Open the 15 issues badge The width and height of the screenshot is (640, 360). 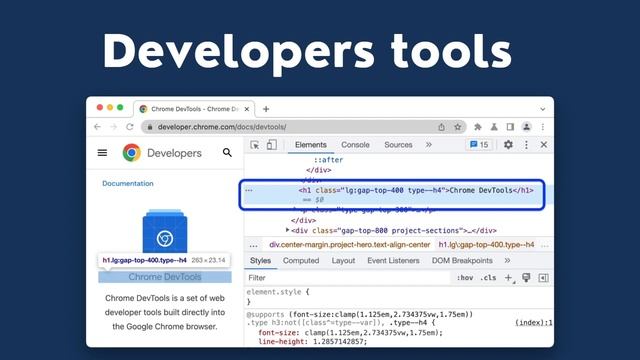point(479,144)
